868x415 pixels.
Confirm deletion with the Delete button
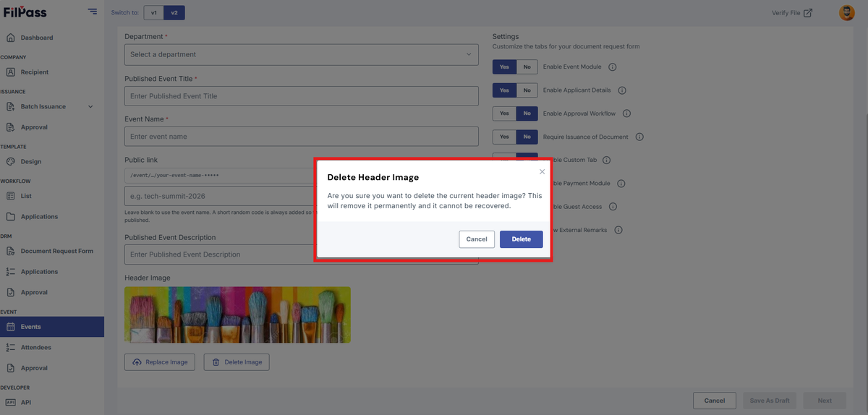521,239
